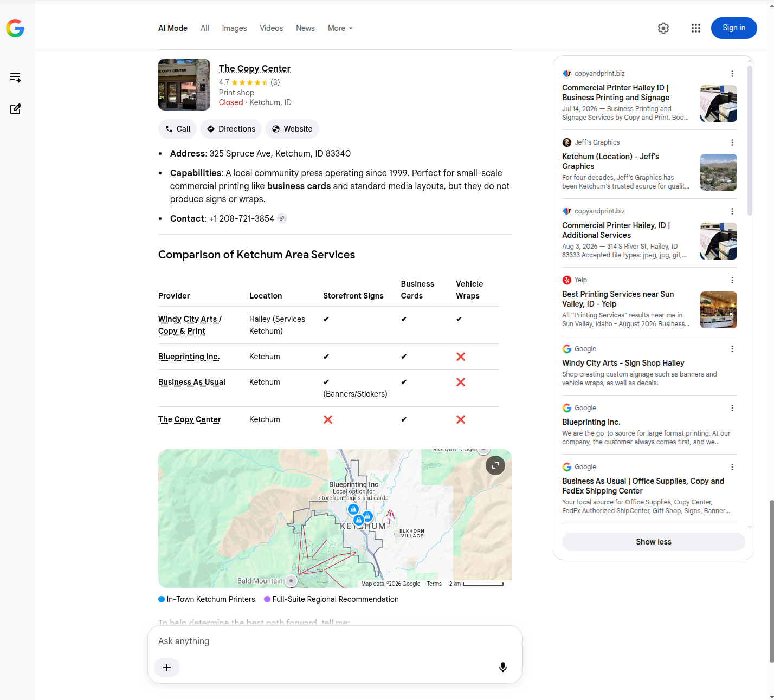Open Business As Usual Office Supplies result
774x700 pixels.
(x=643, y=486)
